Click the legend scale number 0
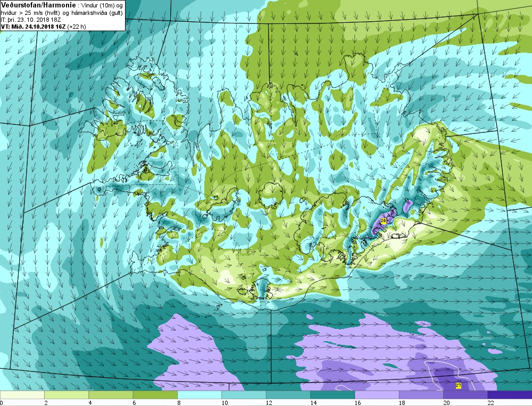 tap(2, 403)
